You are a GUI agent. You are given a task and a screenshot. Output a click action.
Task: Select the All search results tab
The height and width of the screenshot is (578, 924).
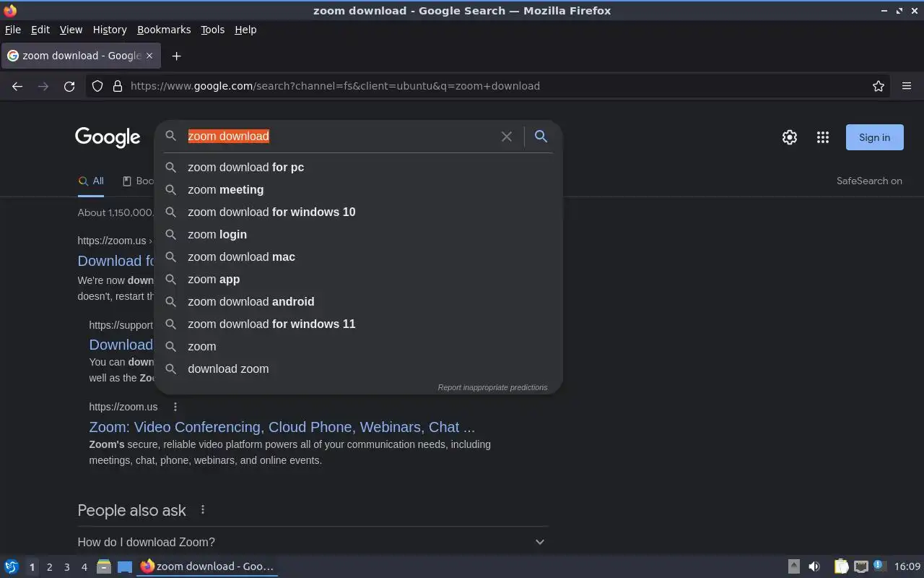[91, 181]
